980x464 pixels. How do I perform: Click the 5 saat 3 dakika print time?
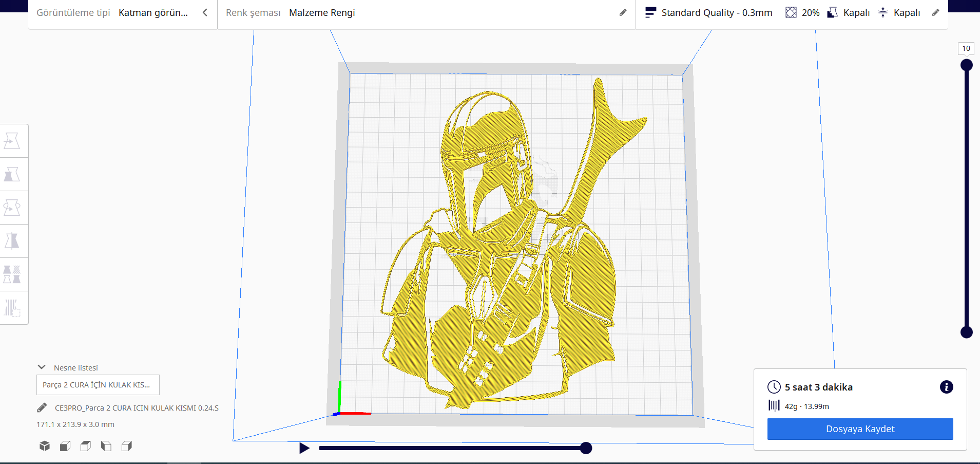click(819, 387)
